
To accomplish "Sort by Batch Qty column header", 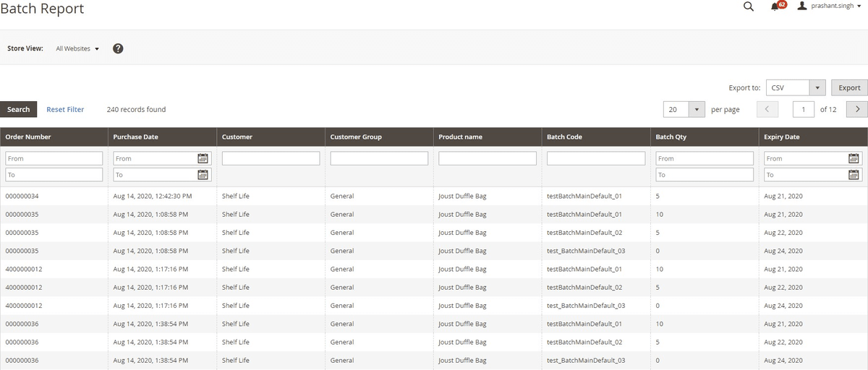I will pos(705,137).
